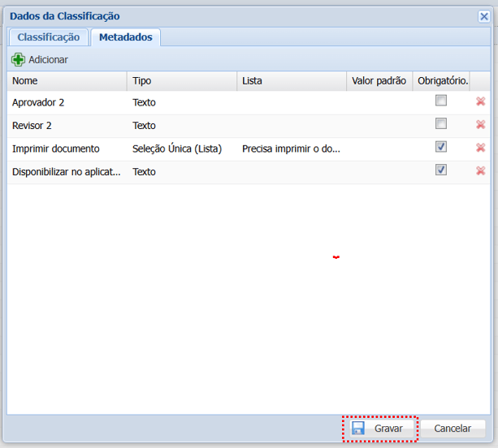Remove the Imprimir documento metadata row
Viewport: 498px width, 448px height.
tap(480, 148)
